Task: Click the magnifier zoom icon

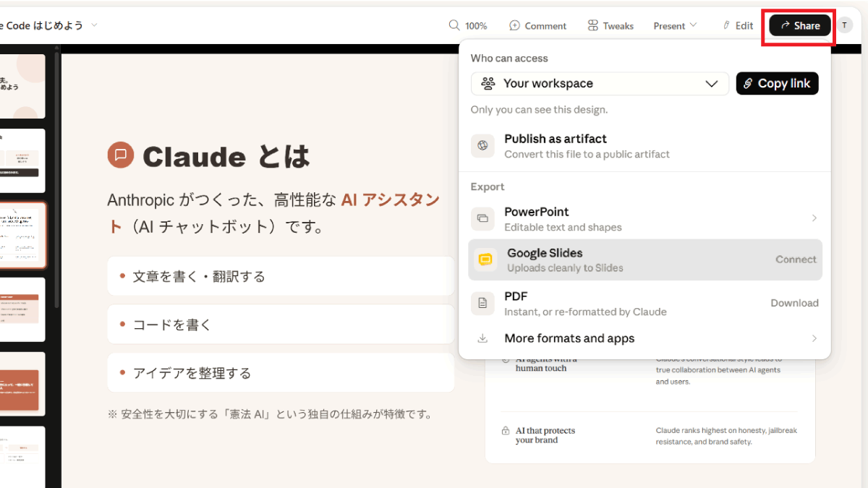Action: point(454,25)
